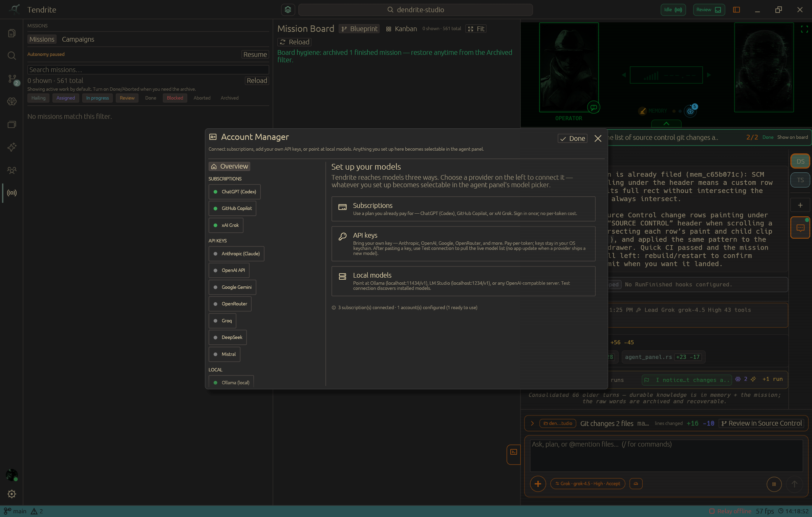This screenshot has height=517, width=812.
Task: Select Overview in Account Manager
Action: tap(229, 167)
